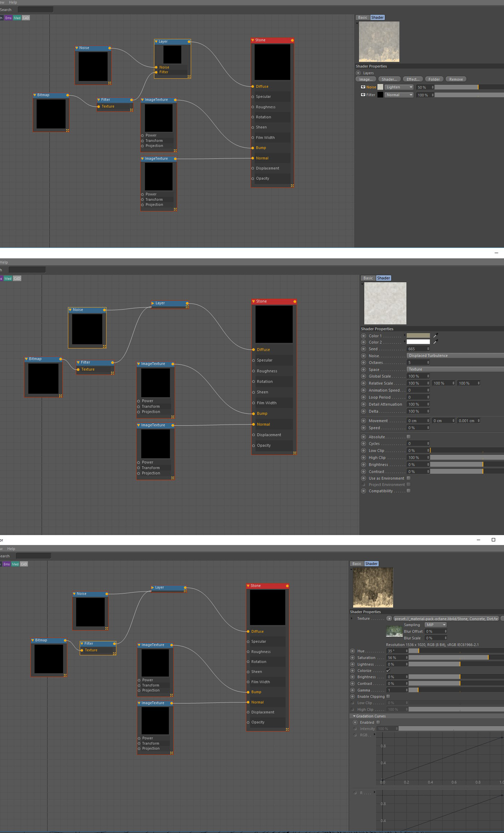Click the Shader... button in layer controls

tap(389, 79)
